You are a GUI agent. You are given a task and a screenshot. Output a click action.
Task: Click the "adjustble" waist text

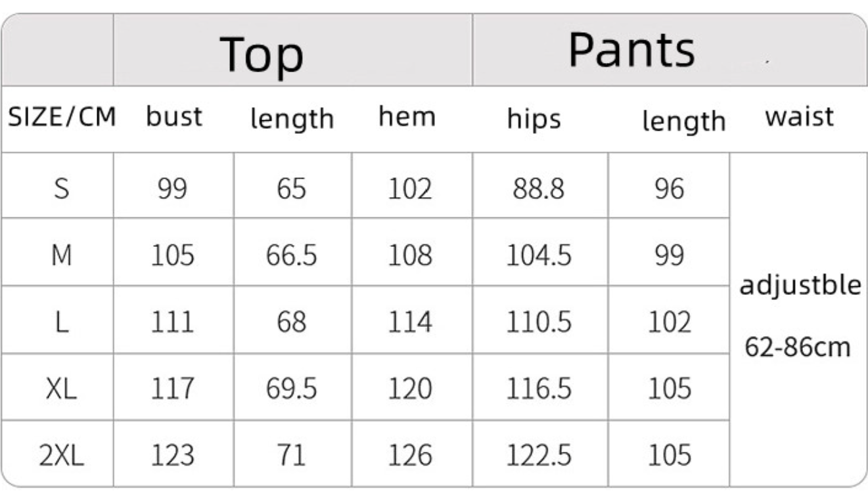click(x=800, y=286)
